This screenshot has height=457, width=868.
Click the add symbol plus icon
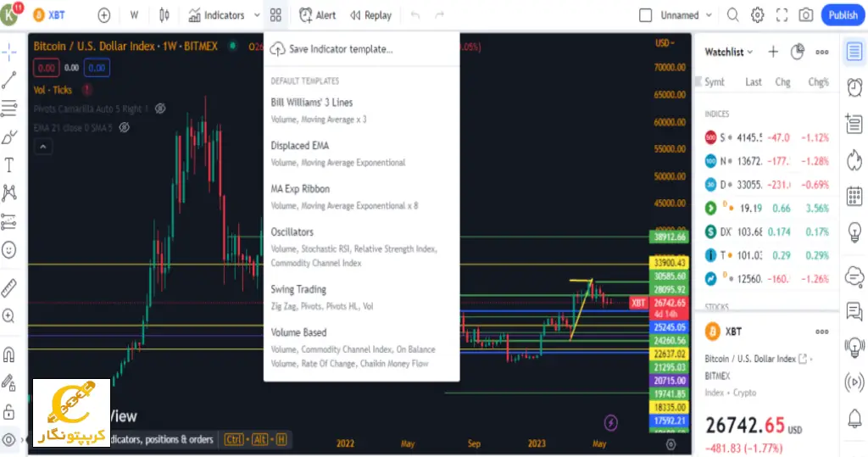104,15
